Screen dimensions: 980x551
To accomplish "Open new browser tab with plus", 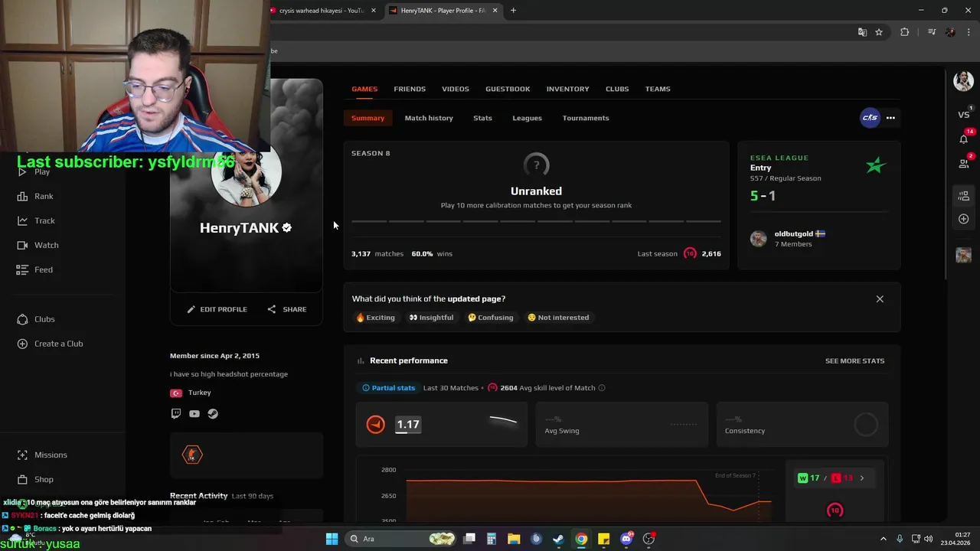I will (x=513, y=11).
